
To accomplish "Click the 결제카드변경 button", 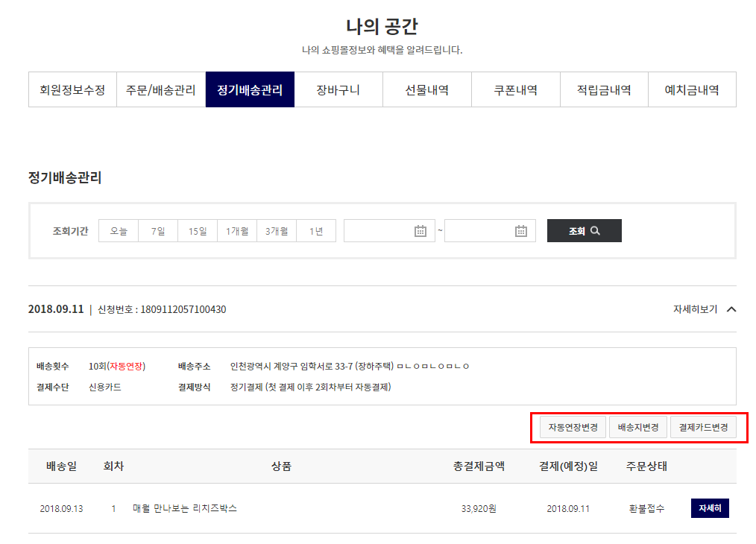I will coord(703,428).
